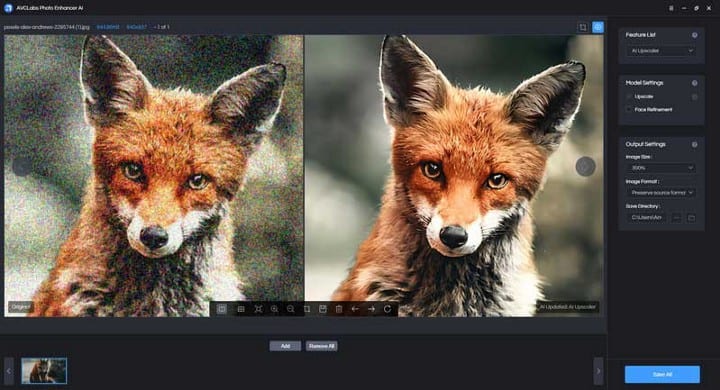Click the Remove All button
The image size is (720, 390).
click(x=321, y=346)
